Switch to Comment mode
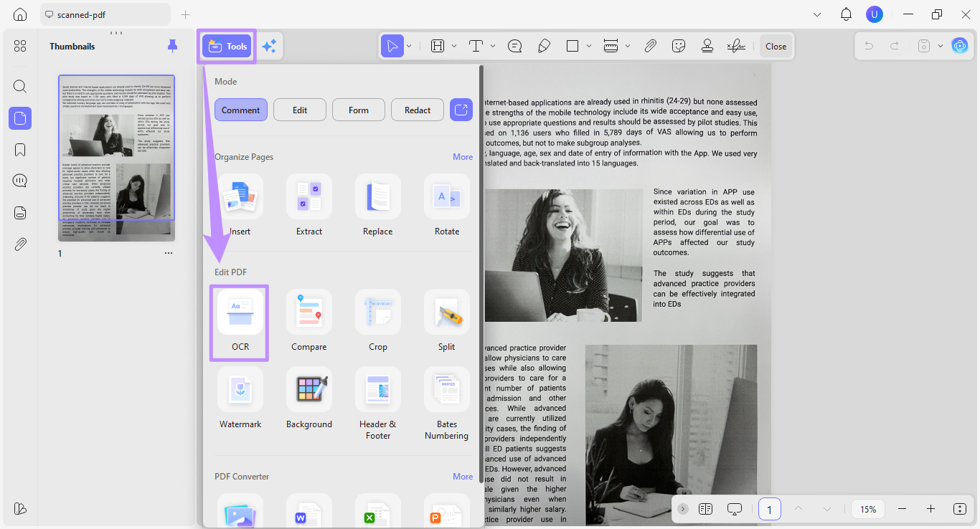The height and width of the screenshot is (529, 980). tap(241, 110)
